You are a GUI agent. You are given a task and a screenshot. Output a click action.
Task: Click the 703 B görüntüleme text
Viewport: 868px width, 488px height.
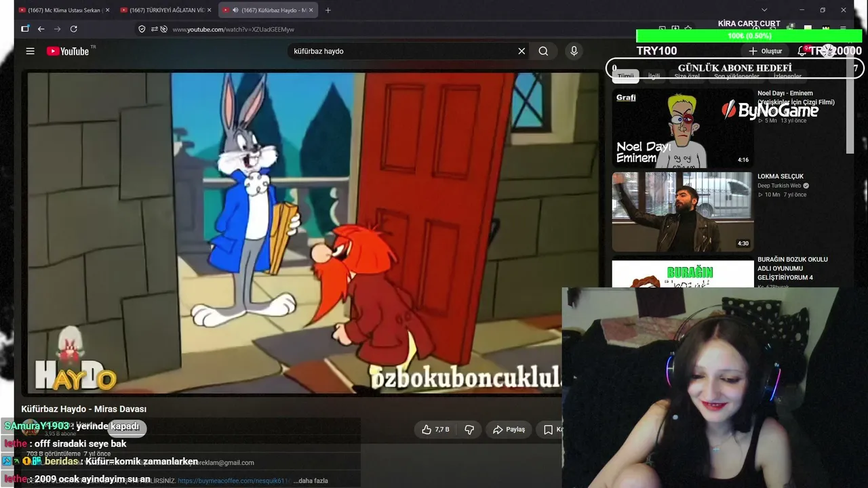pyautogui.click(x=54, y=453)
